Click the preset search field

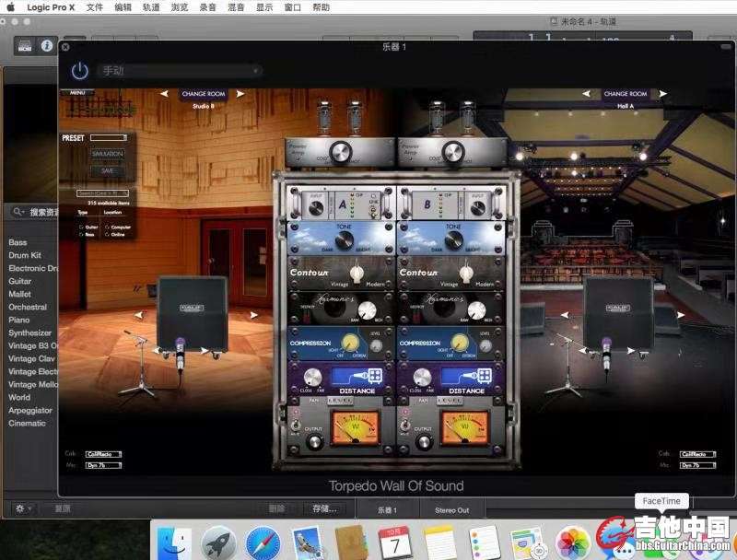(101, 192)
